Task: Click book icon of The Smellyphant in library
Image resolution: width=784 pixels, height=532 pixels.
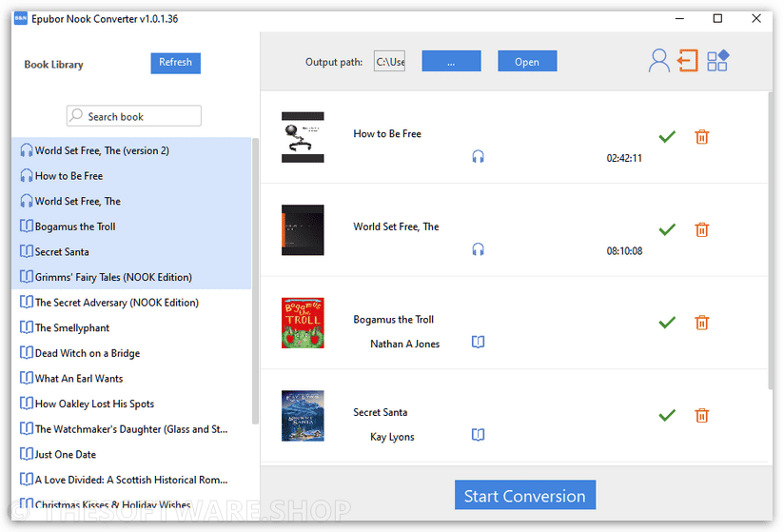Action: pos(27,327)
